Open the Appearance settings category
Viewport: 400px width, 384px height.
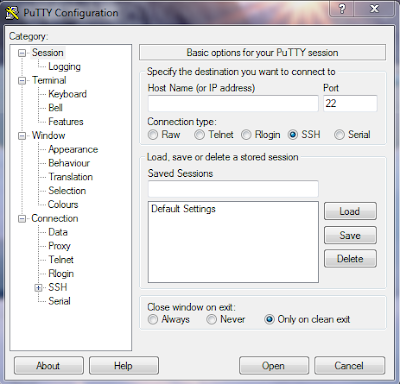[x=73, y=149]
